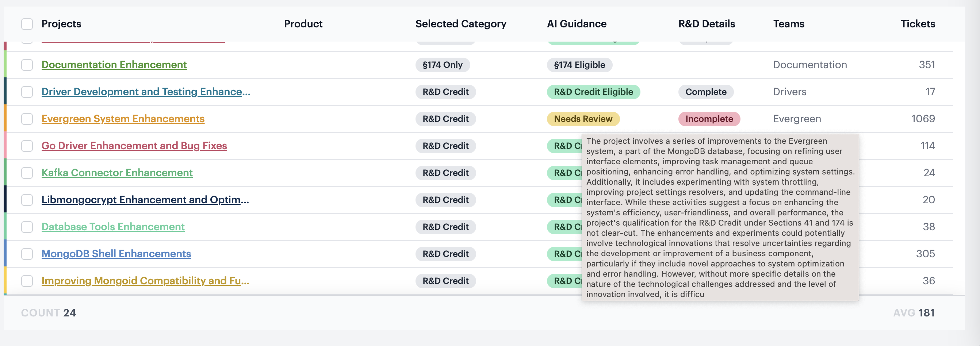
Task: Sort by the AI Guidance column header
Action: (x=577, y=24)
